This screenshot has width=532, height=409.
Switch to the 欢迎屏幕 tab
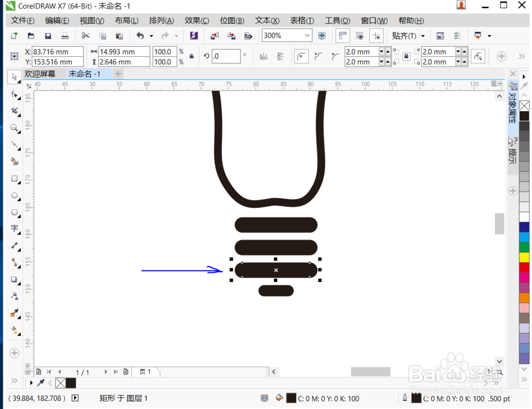click(40, 74)
